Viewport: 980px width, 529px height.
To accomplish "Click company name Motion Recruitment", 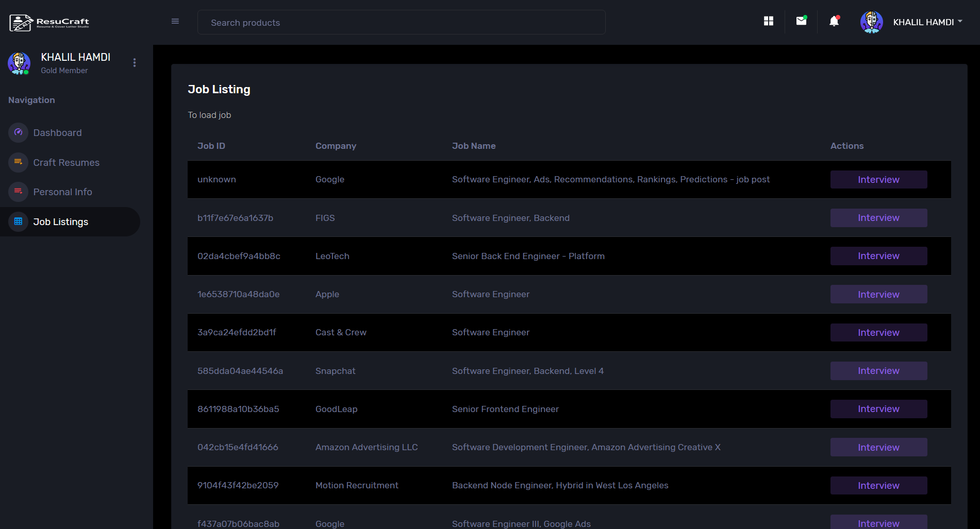I will [357, 485].
